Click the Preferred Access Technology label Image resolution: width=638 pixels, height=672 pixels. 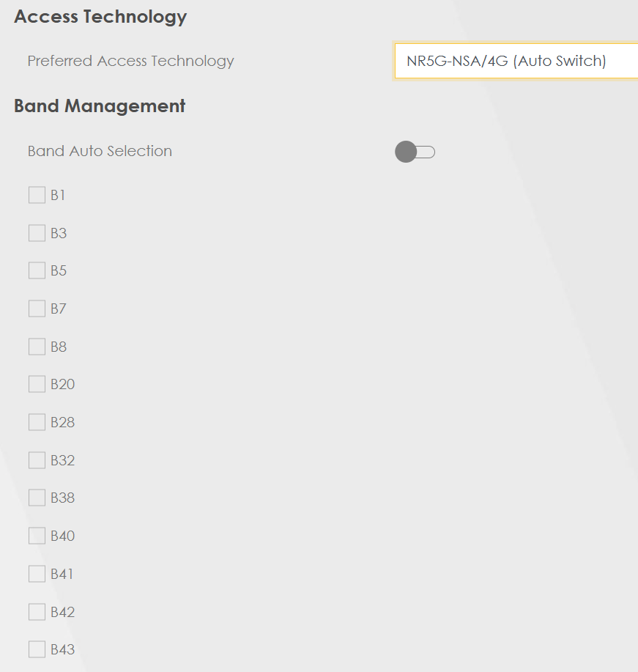tap(130, 61)
